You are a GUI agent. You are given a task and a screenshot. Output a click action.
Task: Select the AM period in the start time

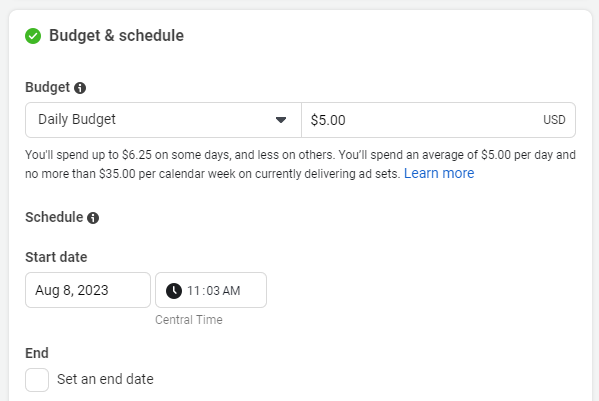coord(231,291)
